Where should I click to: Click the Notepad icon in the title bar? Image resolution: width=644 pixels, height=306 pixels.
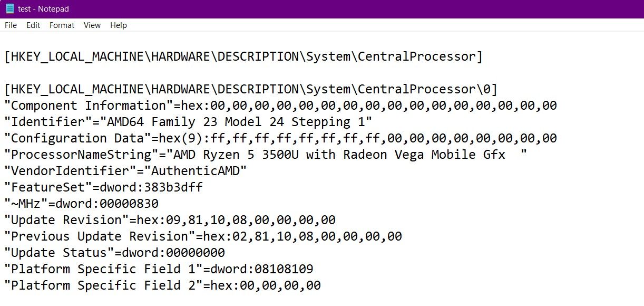pos(9,9)
